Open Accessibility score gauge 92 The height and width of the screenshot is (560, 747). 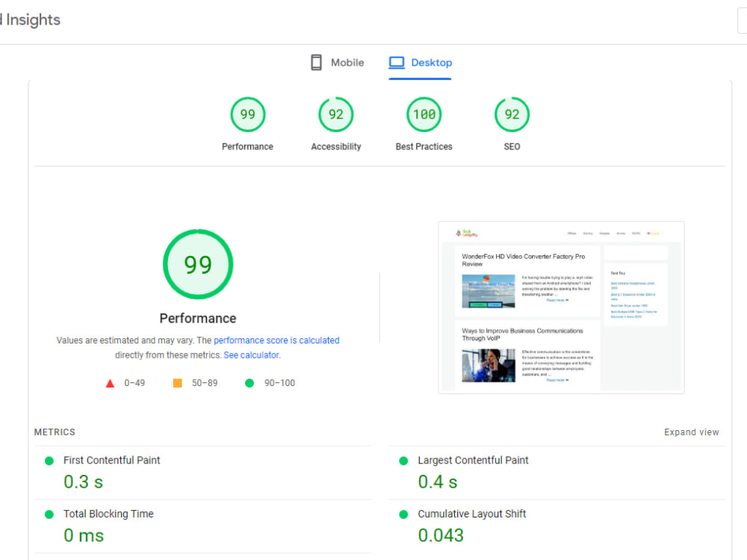click(336, 114)
